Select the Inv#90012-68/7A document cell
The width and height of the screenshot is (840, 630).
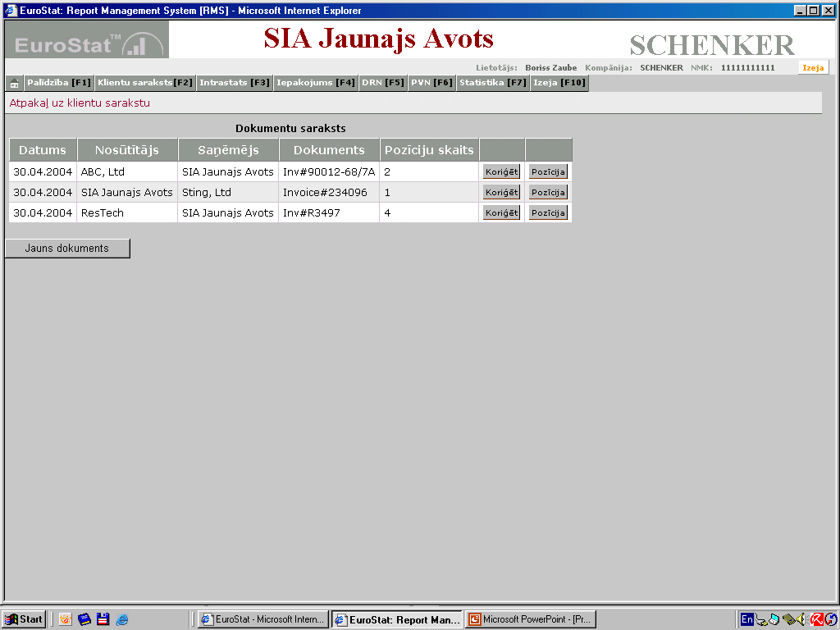tap(329, 172)
